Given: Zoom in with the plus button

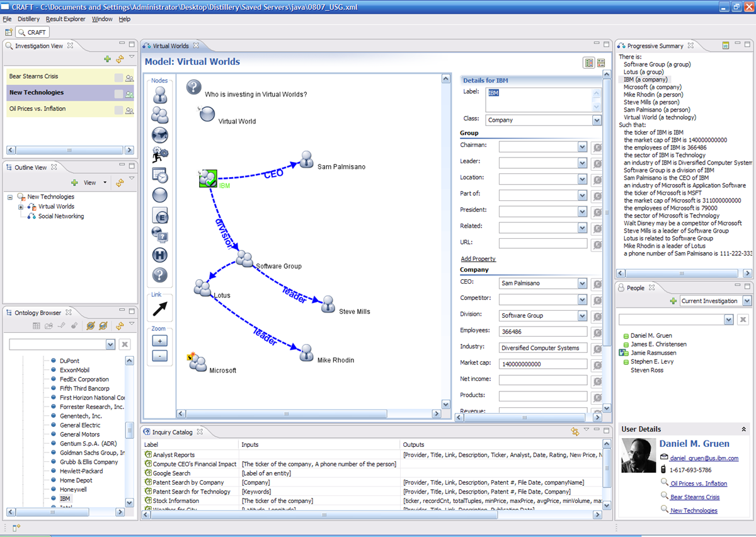Looking at the screenshot, I should [159, 341].
